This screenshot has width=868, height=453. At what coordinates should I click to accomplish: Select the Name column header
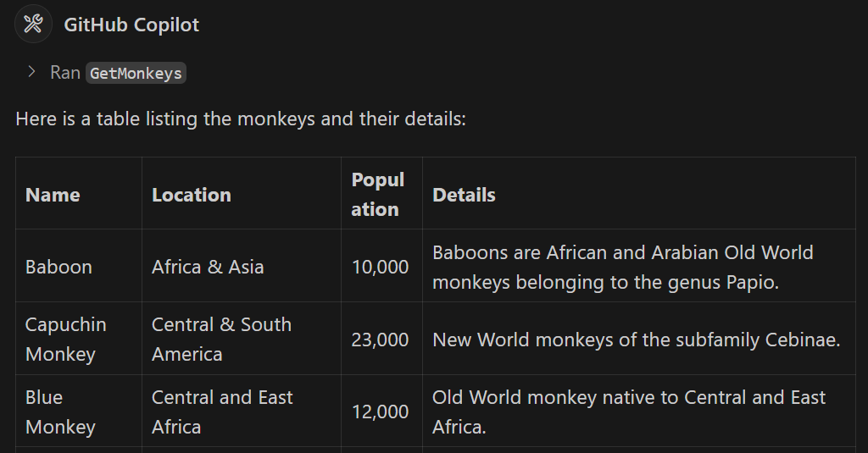click(x=53, y=195)
